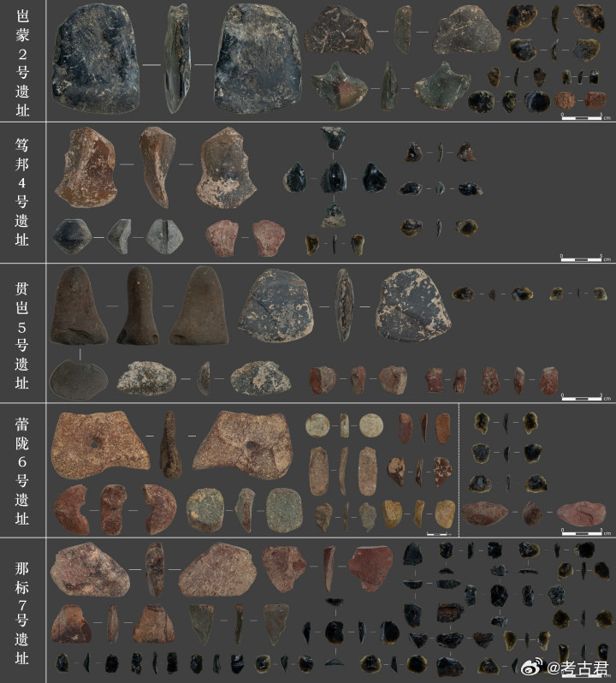
Task: Select the leftmost cone-shaped pestle in 贯岜5号遗址 row
Action: (79, 306)
